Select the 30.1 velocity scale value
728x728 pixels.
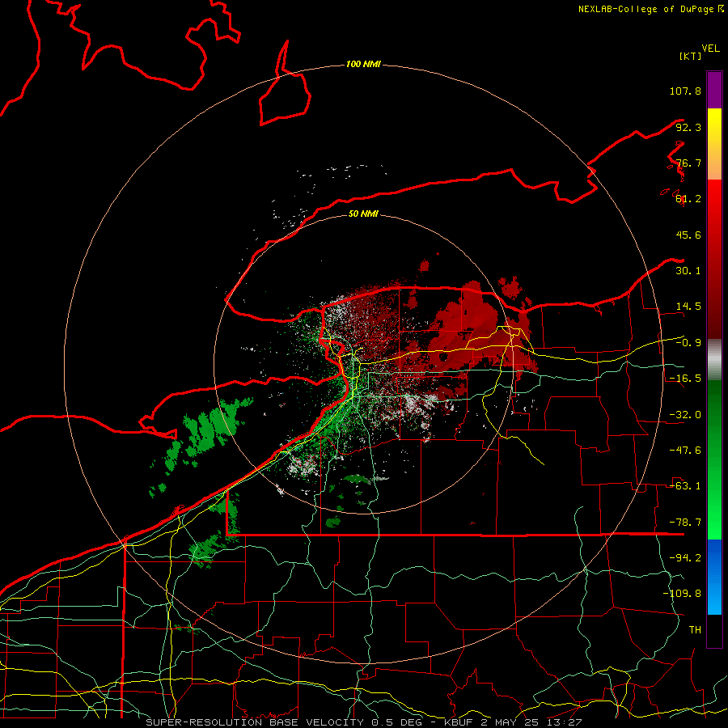click(688, 271)
